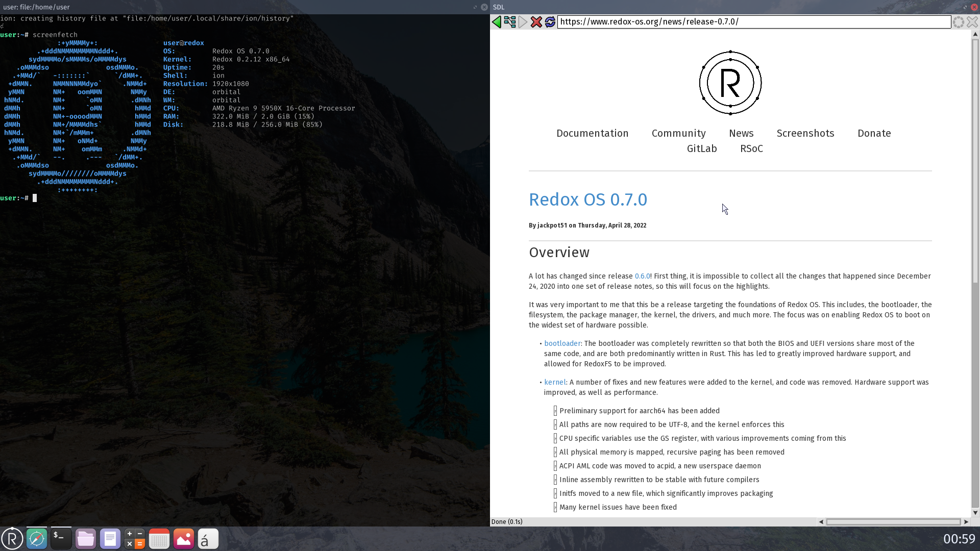The image size is (980, 551).
Task: Click the Redox OS home logo icon
Action: (730, 83)
